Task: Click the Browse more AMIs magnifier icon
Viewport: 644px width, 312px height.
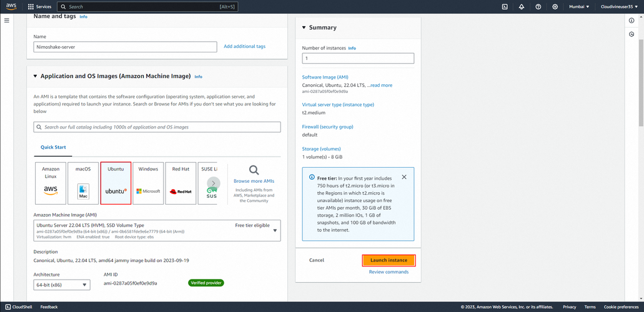Action: pyautogui.click(x=254, y=170)
